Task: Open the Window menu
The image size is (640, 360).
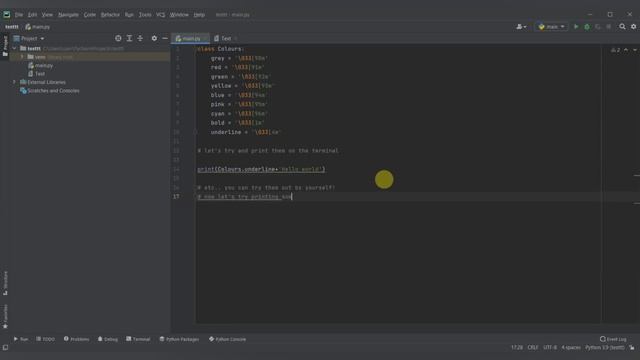Action: point(179,15)
